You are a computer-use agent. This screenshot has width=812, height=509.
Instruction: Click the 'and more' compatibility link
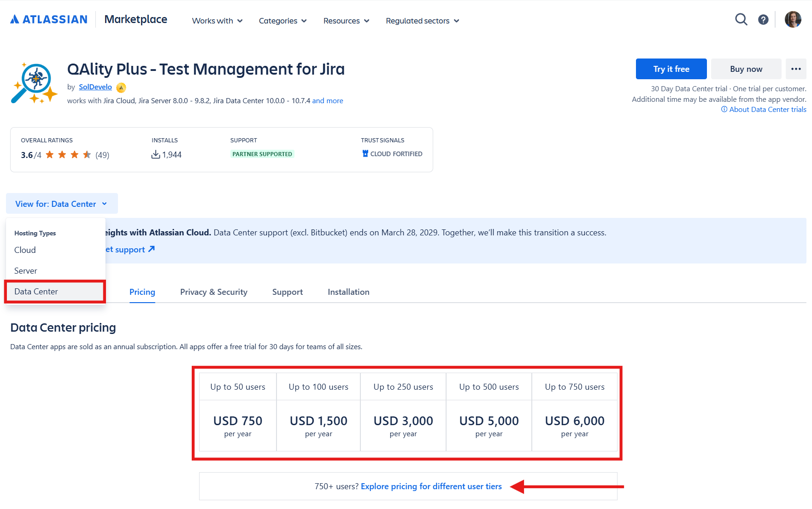[x=328, y=100]
